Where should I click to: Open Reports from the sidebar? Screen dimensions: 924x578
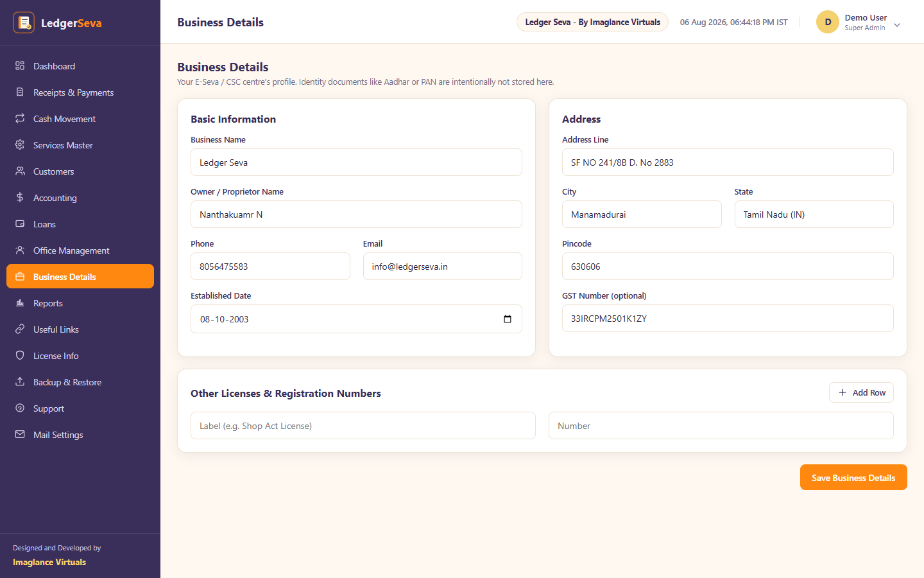pos(80,303)
